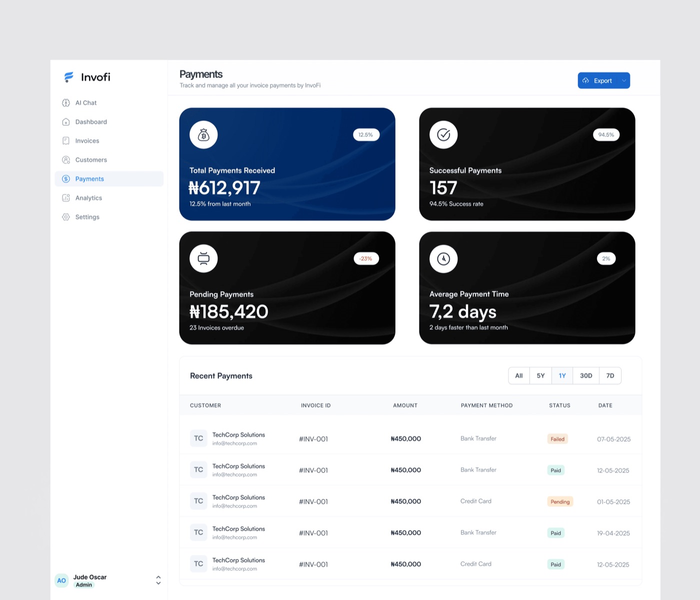Switch to the 7D time range

click(610, 376)
